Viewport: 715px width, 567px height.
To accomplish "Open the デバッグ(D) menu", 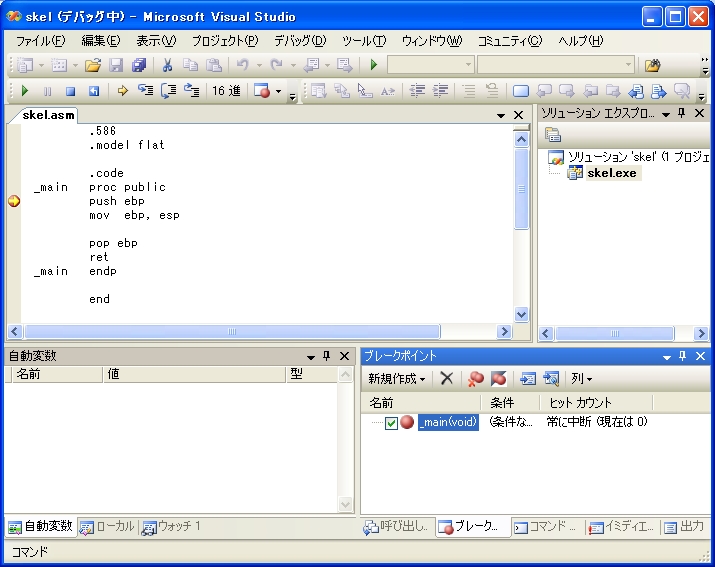I will coord(300,41).
